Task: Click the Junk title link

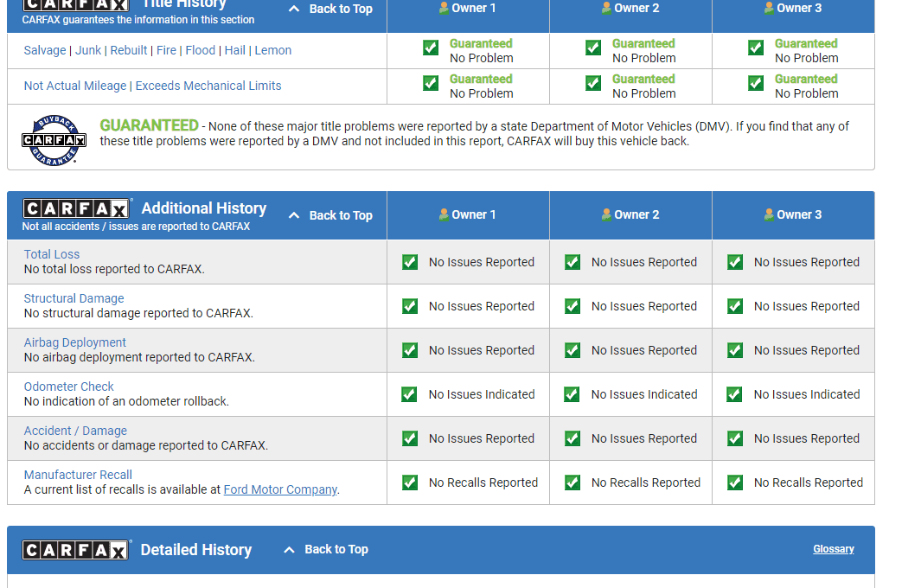Action: [x=88, y=50]
